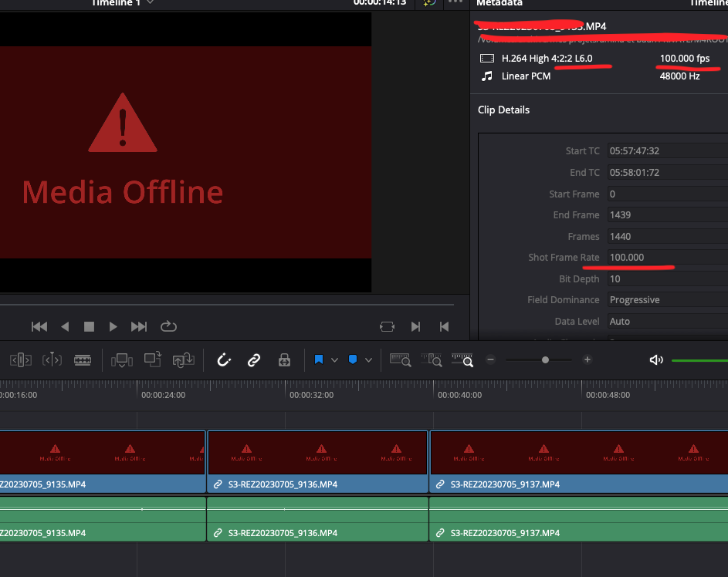Screen dimensions: 728x577
Task: Click the insert clip icon
Action: click(122, 359)
